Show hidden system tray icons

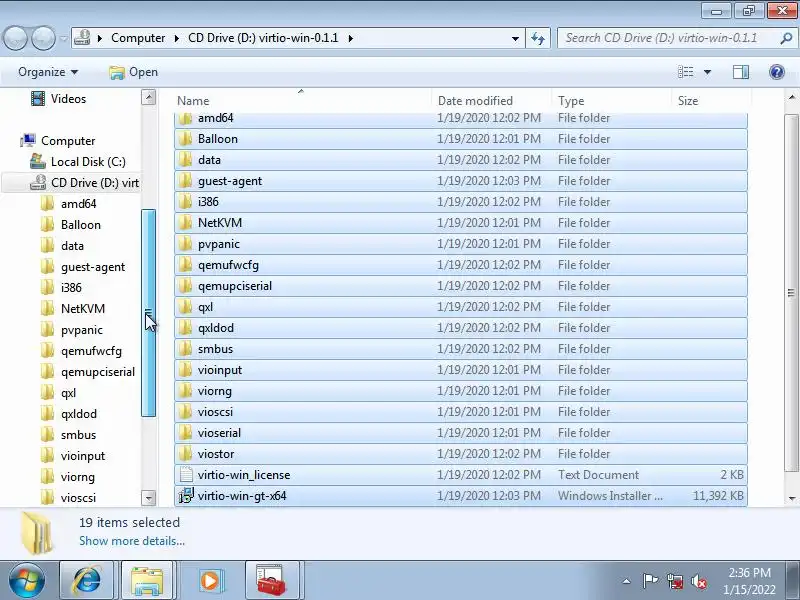click(x=626, y=581)
